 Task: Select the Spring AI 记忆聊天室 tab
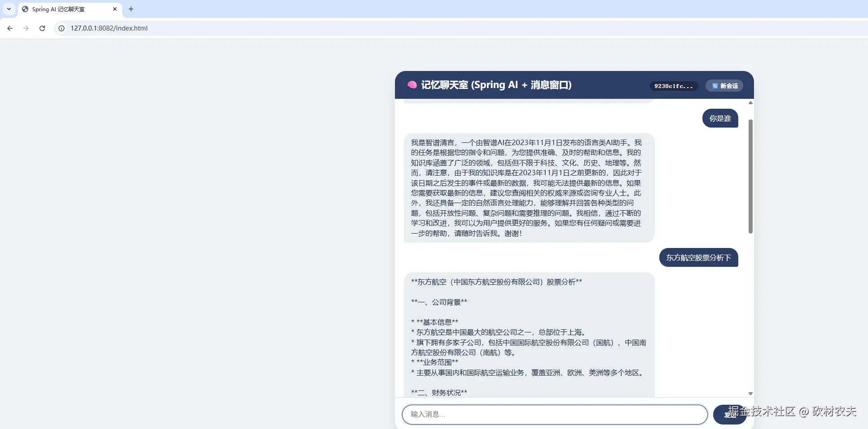(63, 9)
